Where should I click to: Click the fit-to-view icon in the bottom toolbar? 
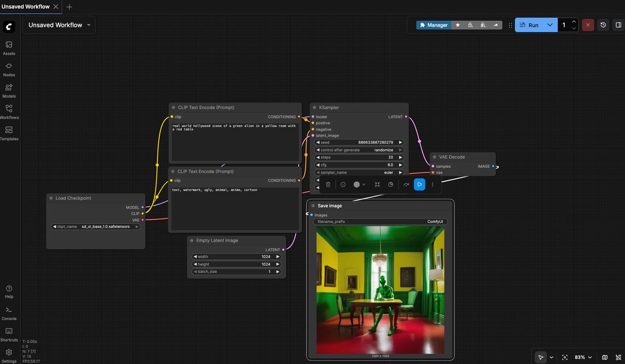[x=565, y=357]
